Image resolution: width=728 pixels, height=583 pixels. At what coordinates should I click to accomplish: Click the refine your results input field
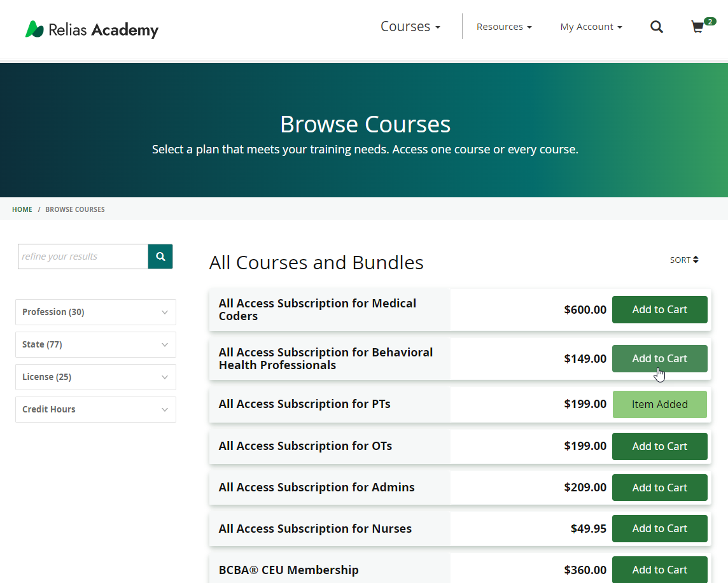[83, 256]
